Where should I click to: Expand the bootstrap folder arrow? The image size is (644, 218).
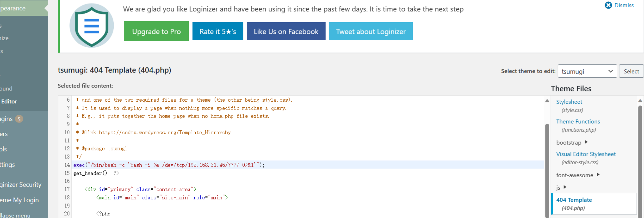click(x=586, y=142)
